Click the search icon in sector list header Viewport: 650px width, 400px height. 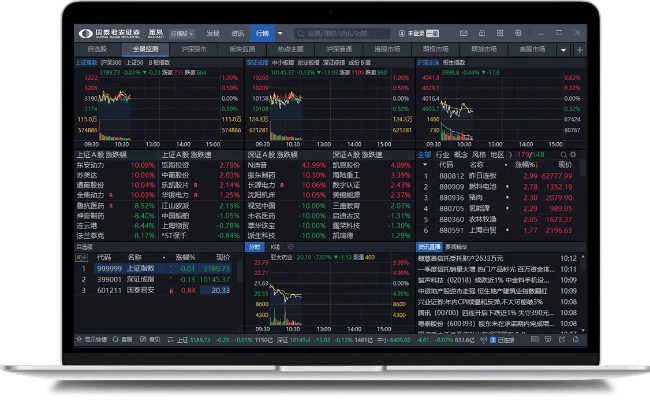562,155
